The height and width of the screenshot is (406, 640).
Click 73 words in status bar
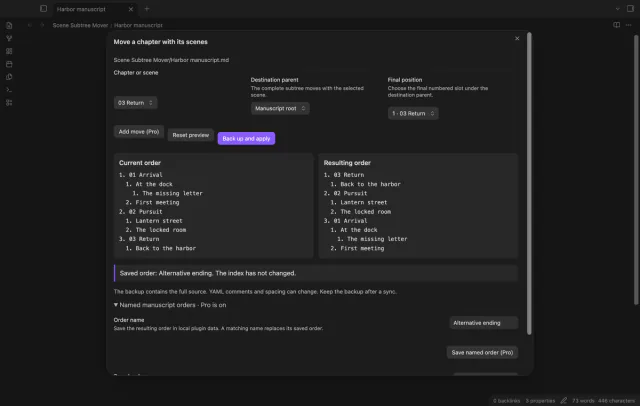(583, 401)
